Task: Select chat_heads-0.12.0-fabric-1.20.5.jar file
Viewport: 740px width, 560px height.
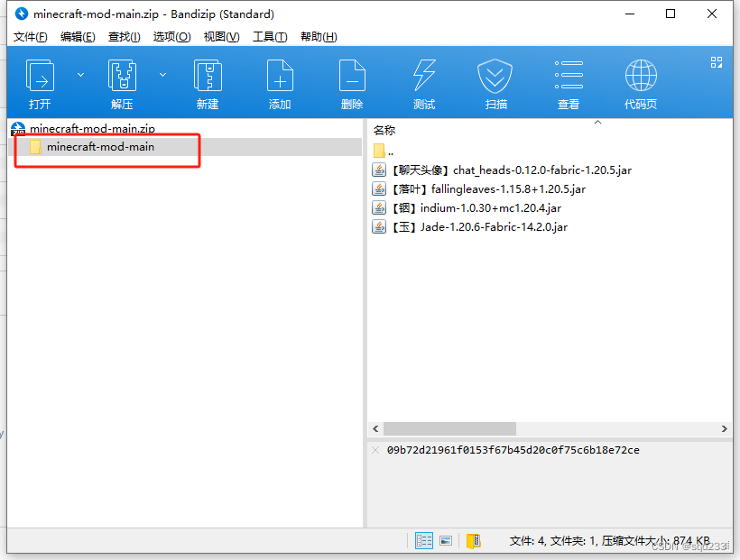Action: pos(512,170)
